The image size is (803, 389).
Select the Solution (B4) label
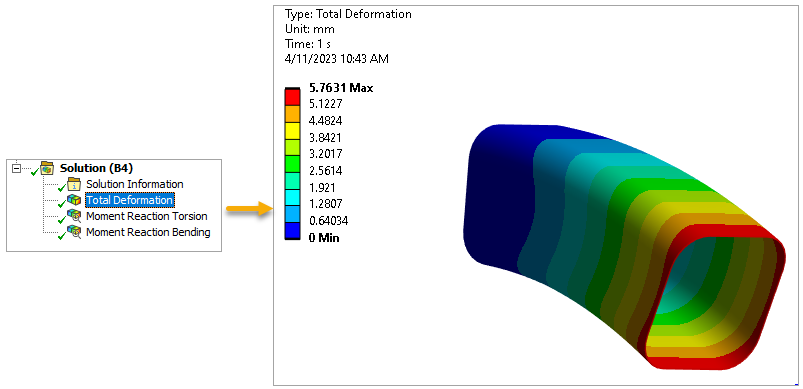tap(97, 168)
